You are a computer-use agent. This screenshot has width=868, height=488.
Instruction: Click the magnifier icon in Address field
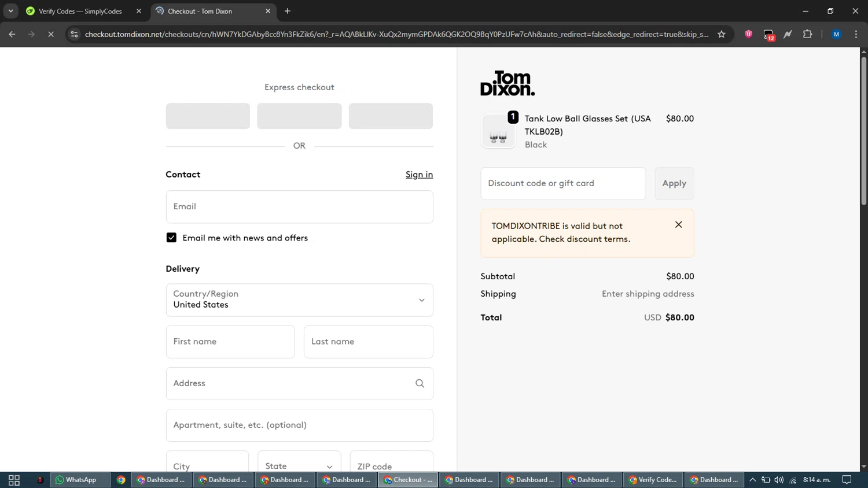420,383
